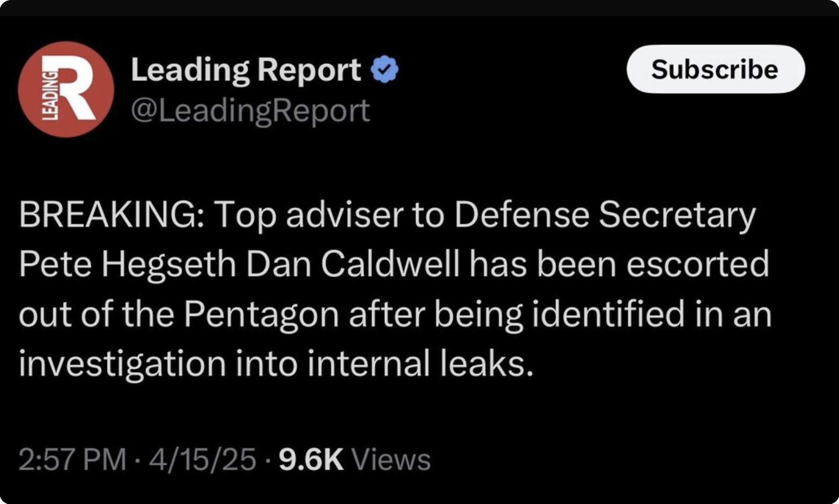Screen dimensions: 839x504
Task: Click the blue verified checkmark badge
Action: click(385, 70)
